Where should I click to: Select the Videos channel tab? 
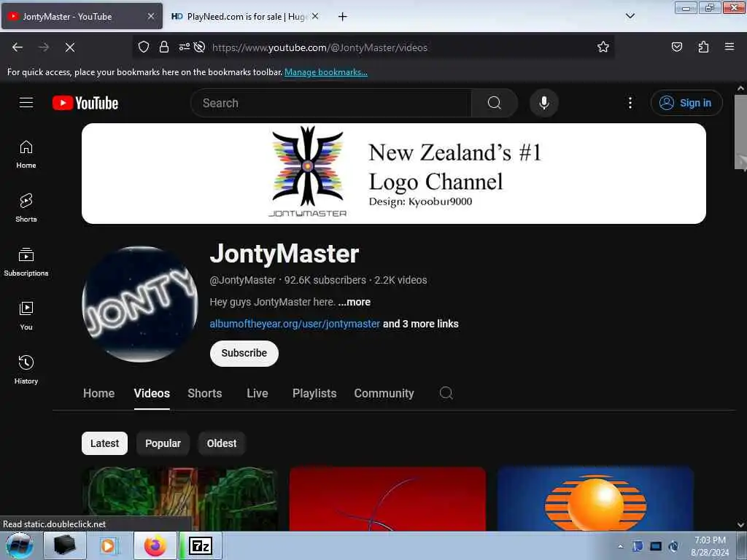pyautogui.click(x=152, y=393)
